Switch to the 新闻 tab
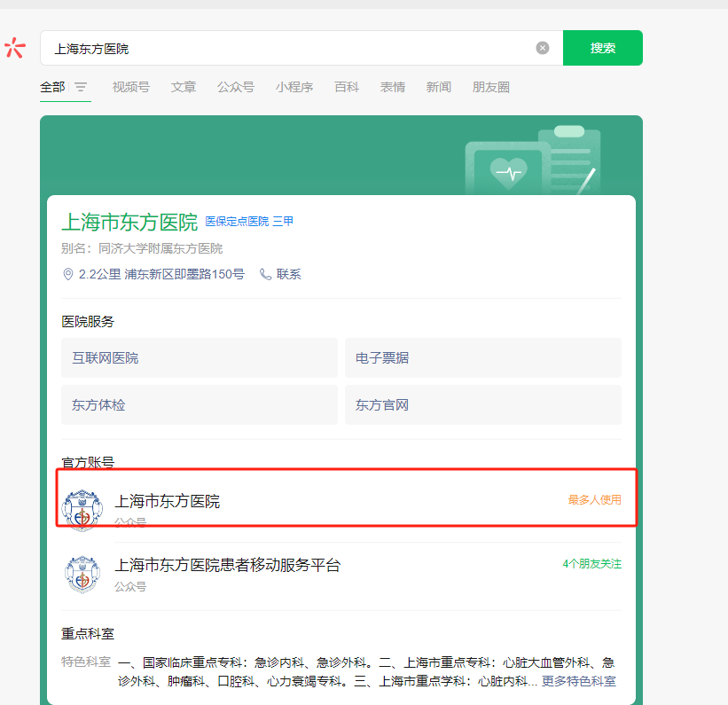Viewport: 728px width, 705px height. click(439, 87)
